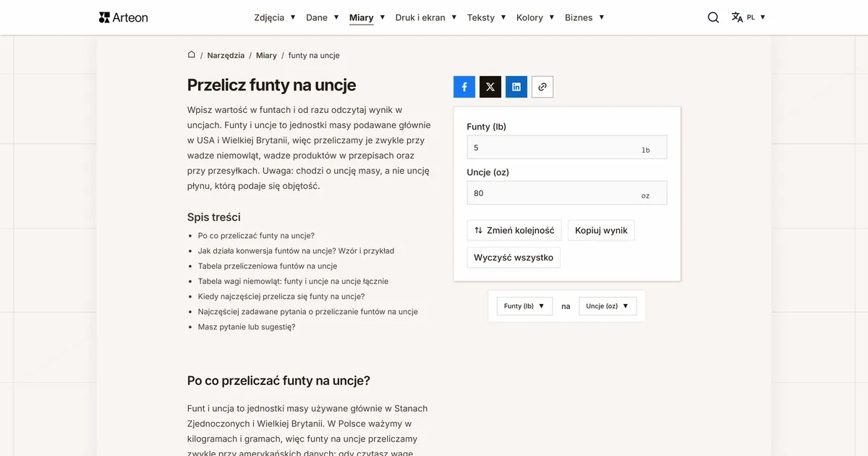Copy page link with chain icon
The height and width of the screenshot is (456, 868).
542,87
